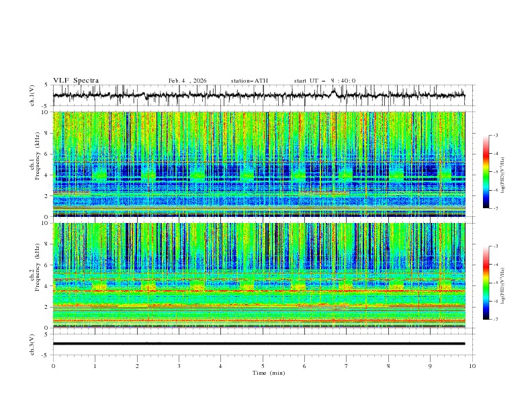Click the 'start UT = 8 :40: 0' label
532x411 pixels.
(x=324, y=81)
